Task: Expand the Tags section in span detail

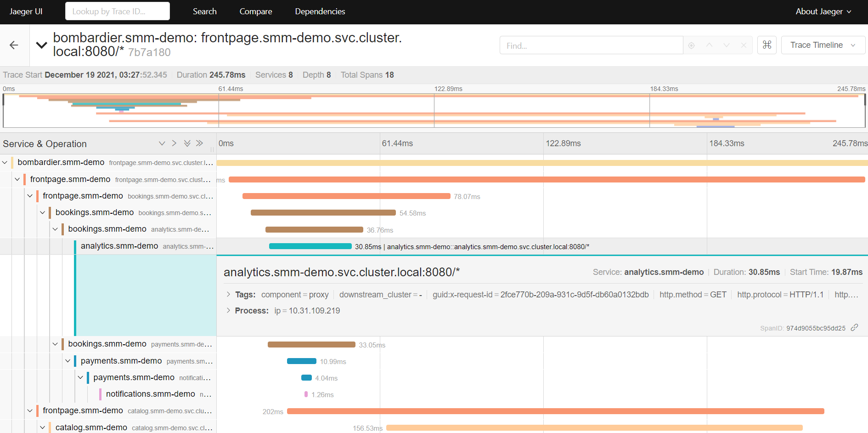Action: [x=228, y=294]
